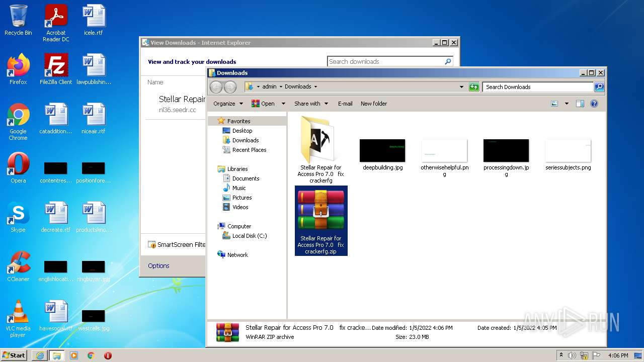Screen dimensions: 644x362
Task: Open Pictures library
Action: tap(242, 198)
